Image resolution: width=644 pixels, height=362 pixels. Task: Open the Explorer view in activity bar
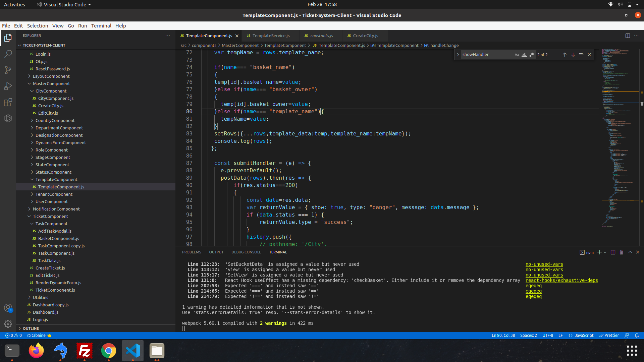8,38
